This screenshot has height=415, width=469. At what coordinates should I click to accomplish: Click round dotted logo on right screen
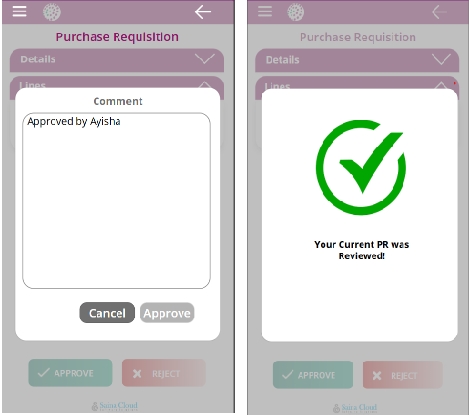click(x=296, y=12)
